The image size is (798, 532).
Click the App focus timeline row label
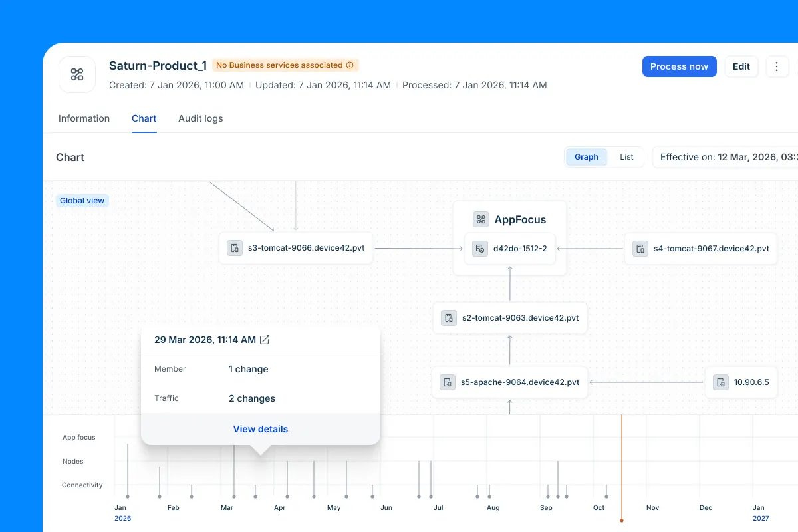79,438
